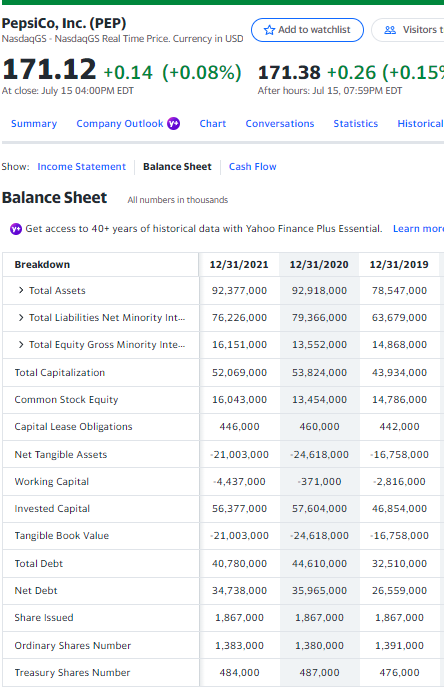Click the PepsiCo, Inc. (PEP) title
Image resolution: width=444 pixels, height=696 pixels.
pos(64,23)
